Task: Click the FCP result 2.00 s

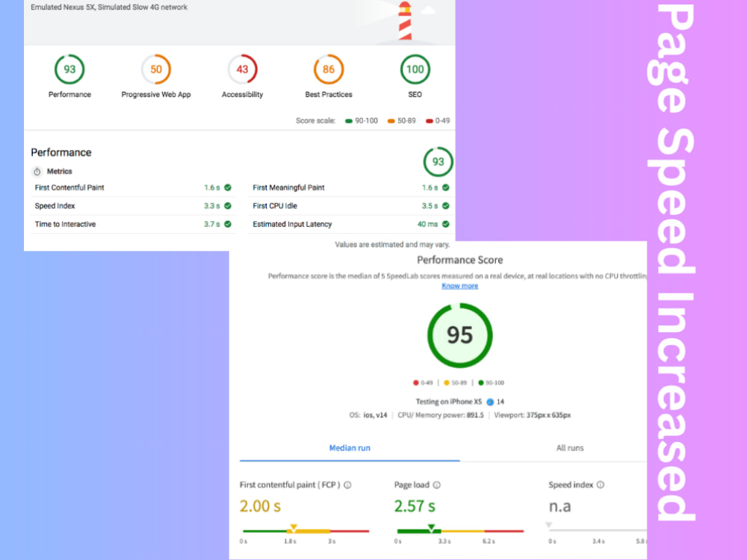Action: 260,506
